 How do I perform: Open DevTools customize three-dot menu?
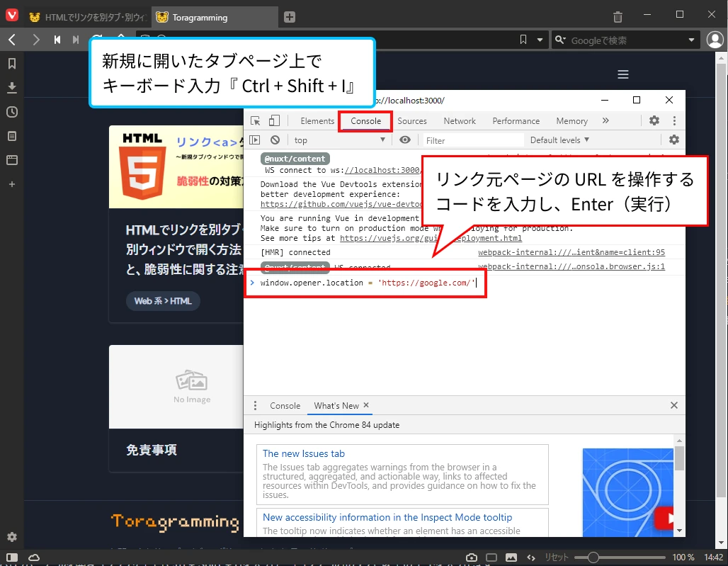tap(674, 120)
